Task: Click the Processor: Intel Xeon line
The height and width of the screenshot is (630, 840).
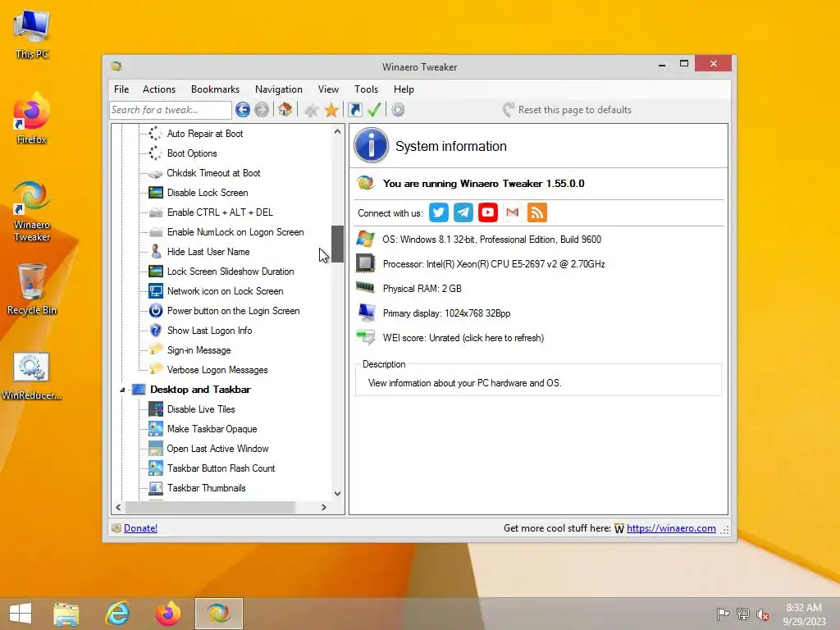Action: pyautogui.click(x=493, y=264)
